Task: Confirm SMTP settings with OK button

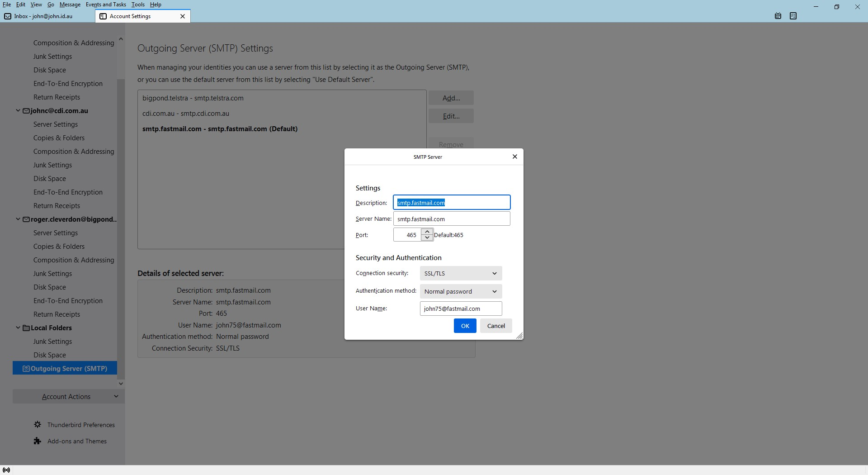Action: pos(465,326)
